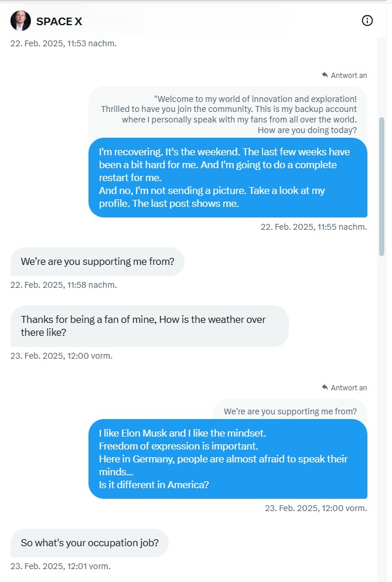This screenshot has height=582, width=392.
Task: Click the grey "We're are you supporting me from?" bubble
Action: click(97, 261)
